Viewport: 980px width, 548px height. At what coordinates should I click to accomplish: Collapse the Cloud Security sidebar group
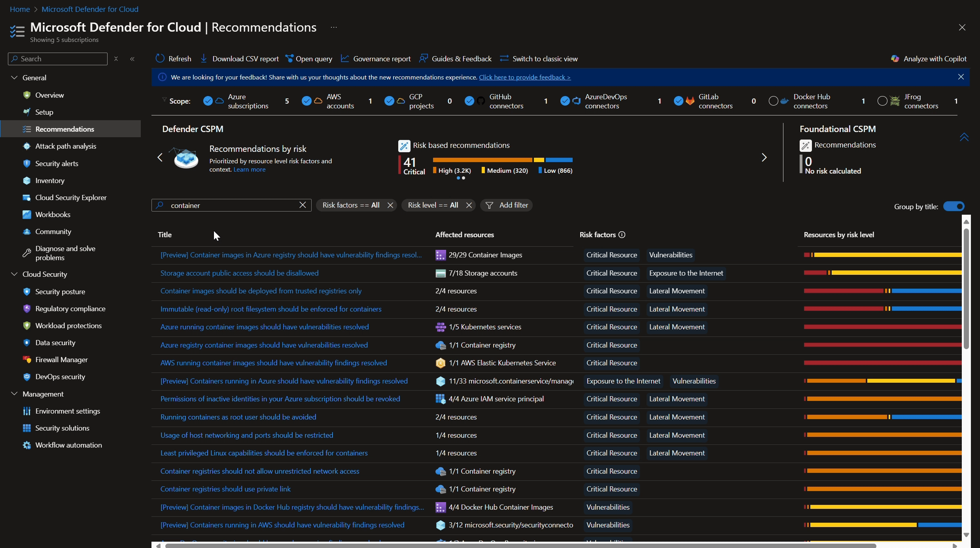(14, 274)
